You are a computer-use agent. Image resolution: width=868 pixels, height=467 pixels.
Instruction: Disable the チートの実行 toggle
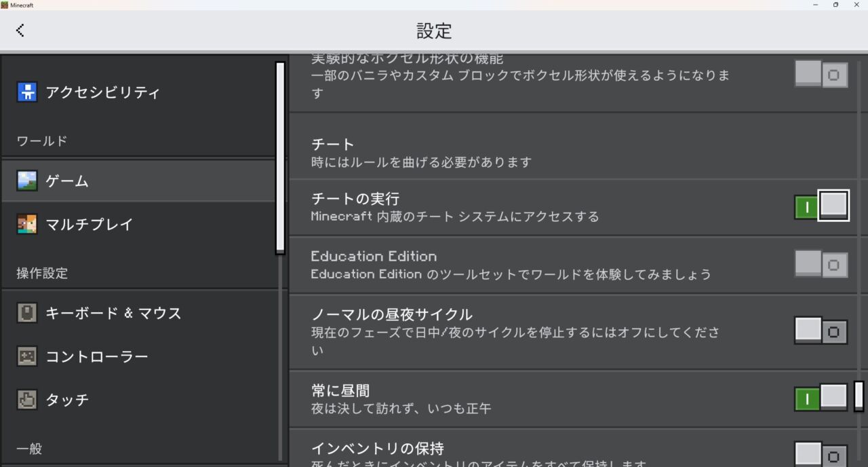point(821,206)
